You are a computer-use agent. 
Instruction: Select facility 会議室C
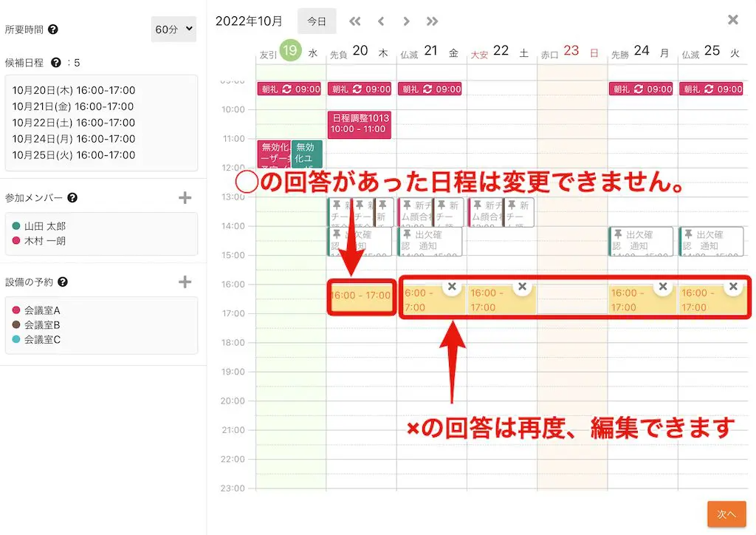42,340
